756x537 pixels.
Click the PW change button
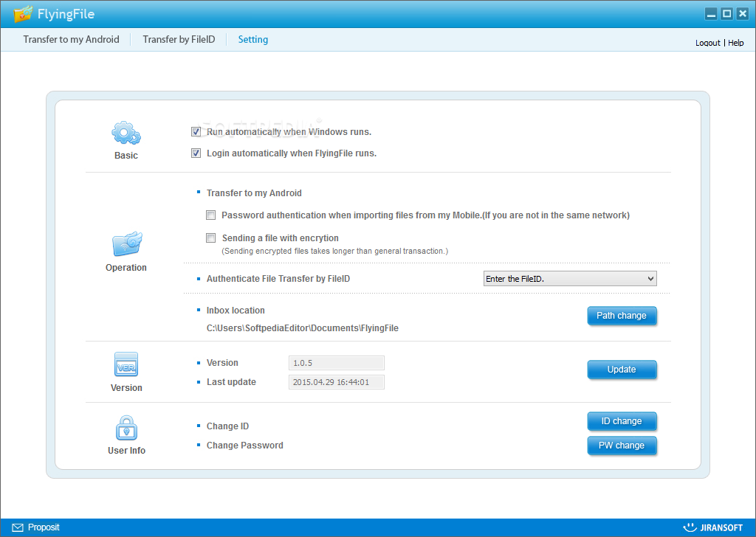(622, 446)
